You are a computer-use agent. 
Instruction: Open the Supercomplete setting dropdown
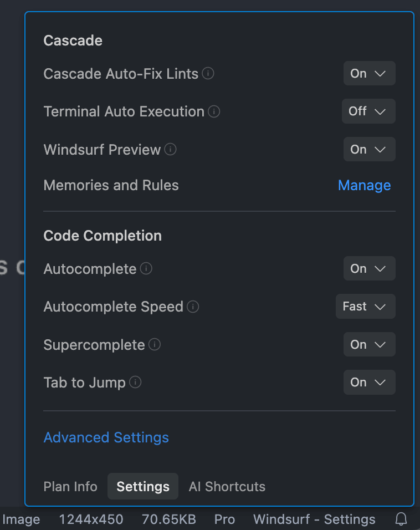369,344
